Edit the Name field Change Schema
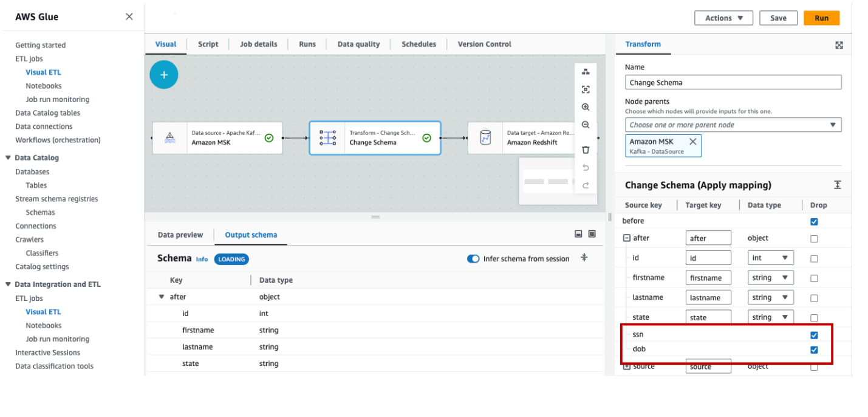 733,83
